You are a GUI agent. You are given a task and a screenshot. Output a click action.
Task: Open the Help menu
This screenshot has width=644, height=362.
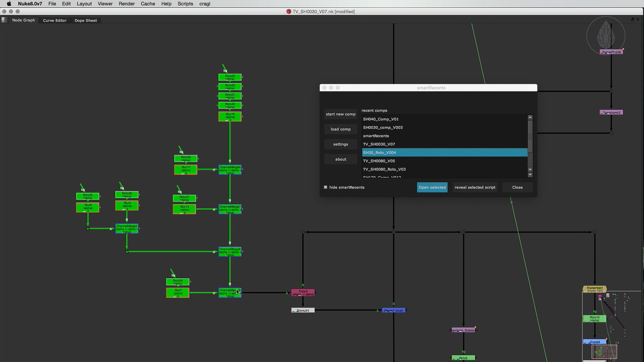tap(166, 4)
